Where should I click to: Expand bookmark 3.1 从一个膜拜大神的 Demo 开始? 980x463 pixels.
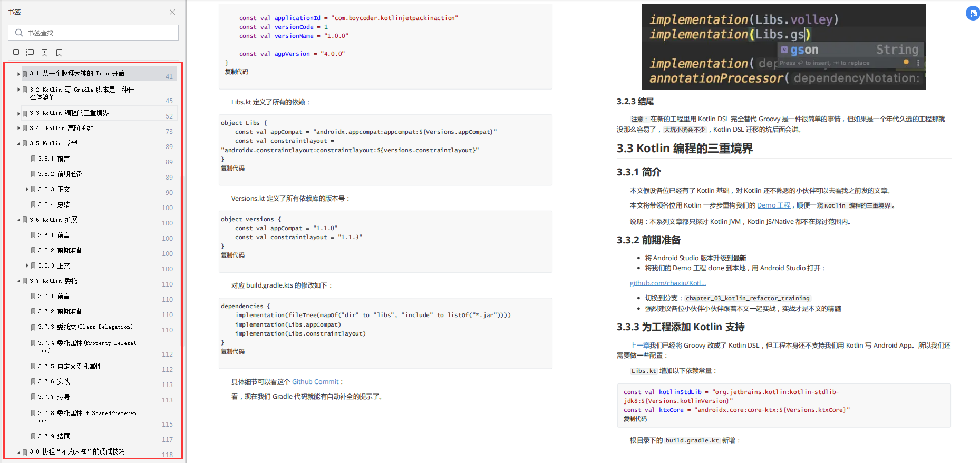point(18,74)
